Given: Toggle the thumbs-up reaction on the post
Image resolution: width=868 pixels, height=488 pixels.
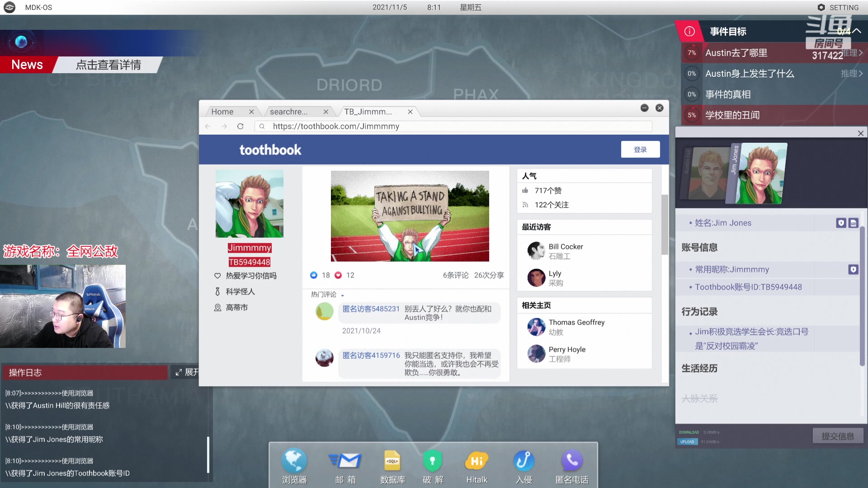Looking at the screenshot, I should 314,275.
